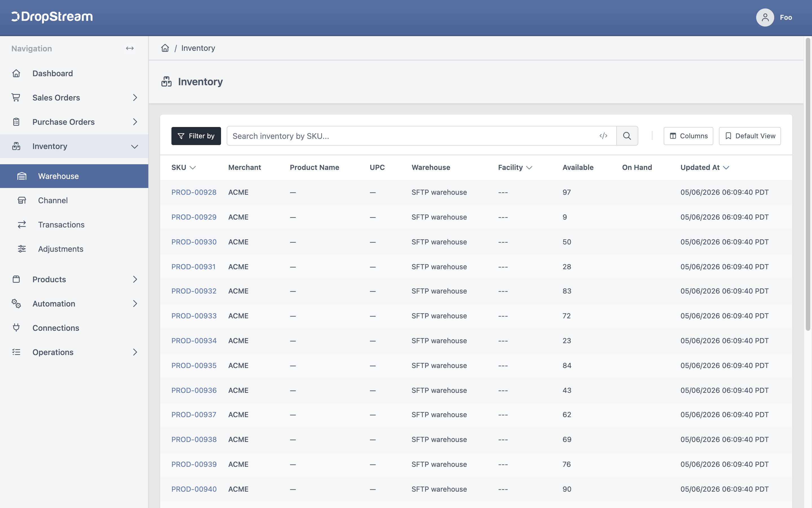Viewport: 812px width, 508px height.
Task: Expand the Purchase Orders menu chevron
Action: pyautogui.click(x=135, y=122)
